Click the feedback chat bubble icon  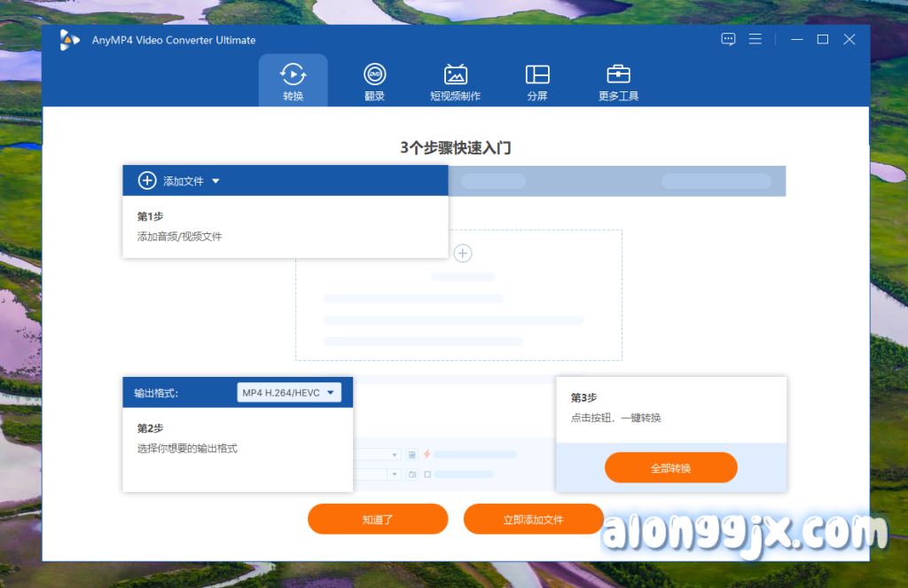tap(728, 39)
